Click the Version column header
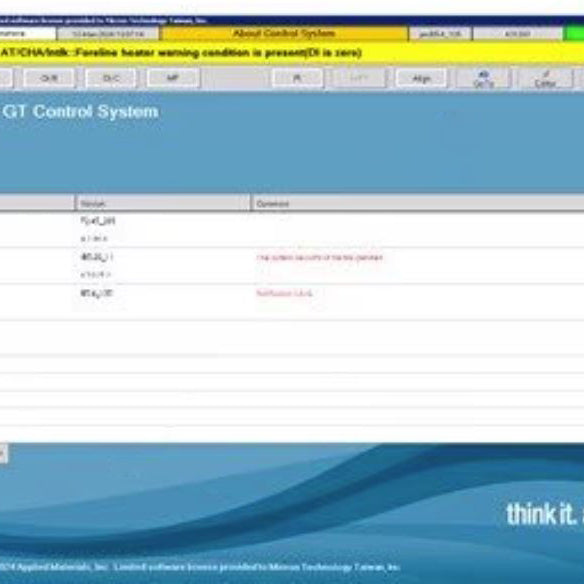This screenshot has height=584, width=584. coord(162,203)
